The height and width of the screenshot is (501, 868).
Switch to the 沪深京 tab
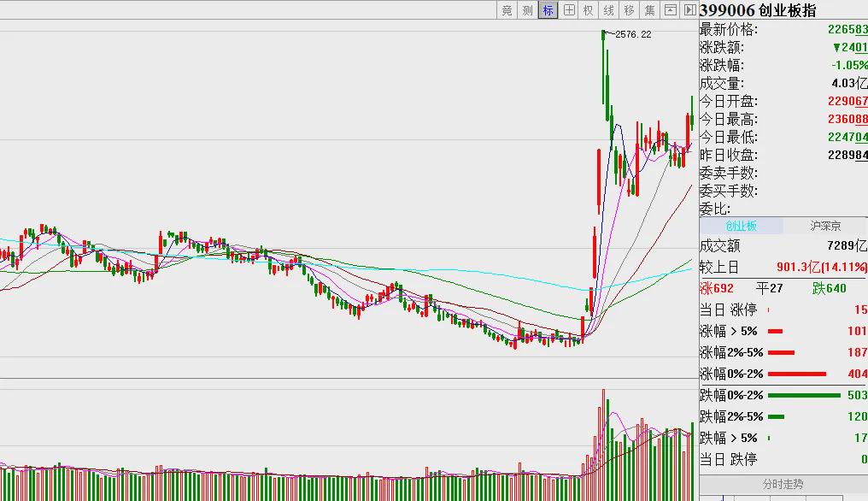coord(825,226)
